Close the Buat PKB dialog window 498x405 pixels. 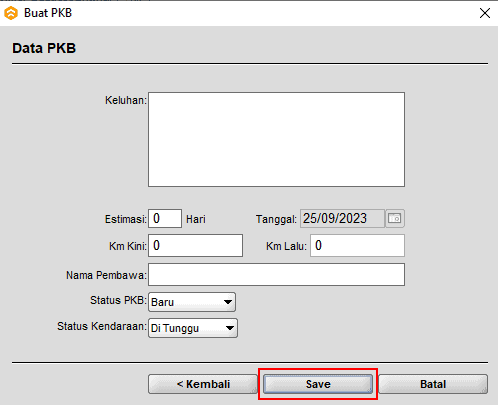pos(485,13)
